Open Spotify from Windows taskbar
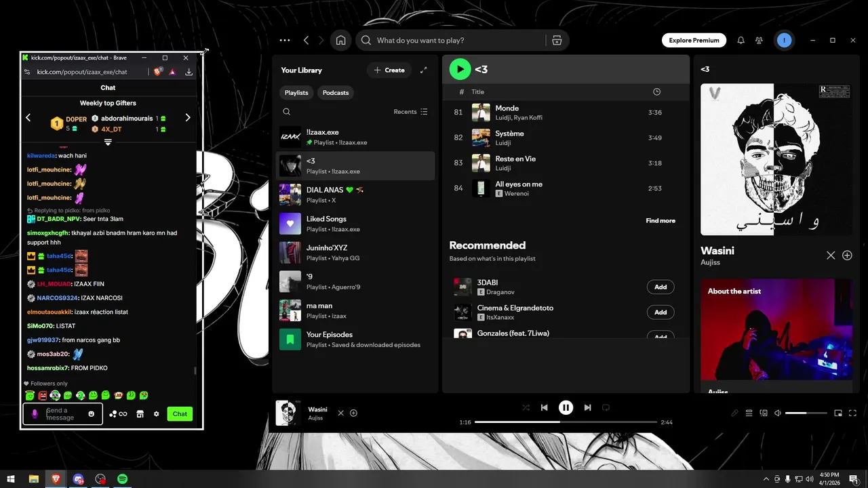 pyautogui.click(x=123, y=479)
